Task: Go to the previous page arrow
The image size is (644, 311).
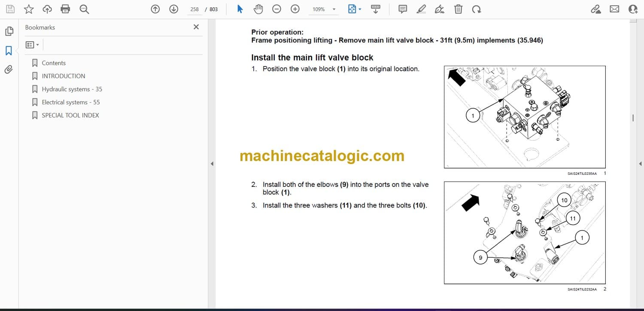Action: (155, 9)
